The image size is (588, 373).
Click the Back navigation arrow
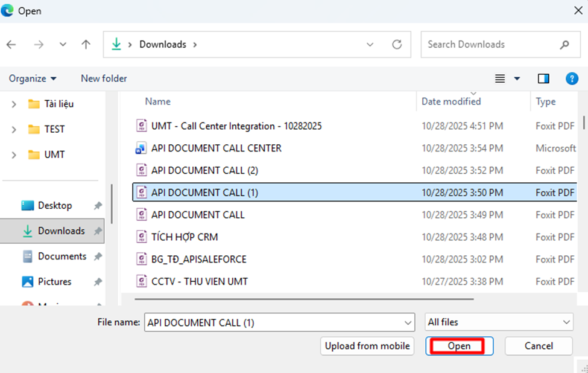11,45
